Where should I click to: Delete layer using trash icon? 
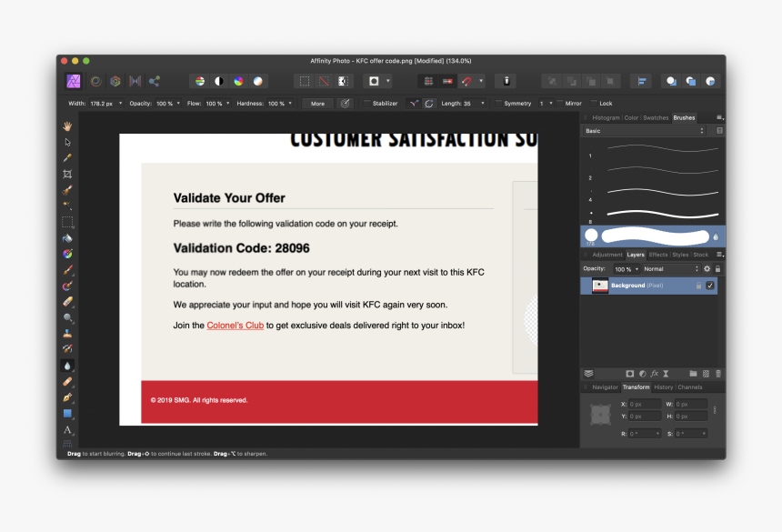pos(717,374)
